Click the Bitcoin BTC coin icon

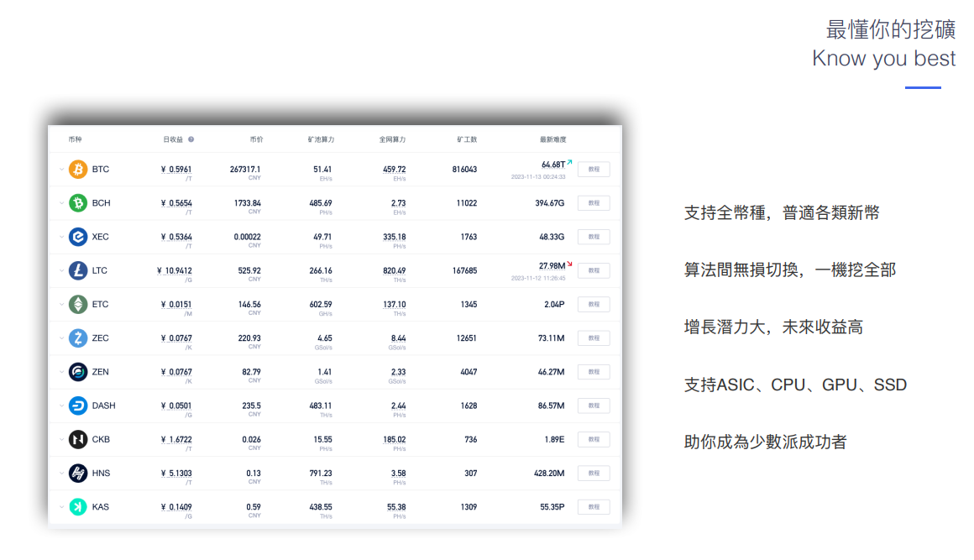[78, 170]
